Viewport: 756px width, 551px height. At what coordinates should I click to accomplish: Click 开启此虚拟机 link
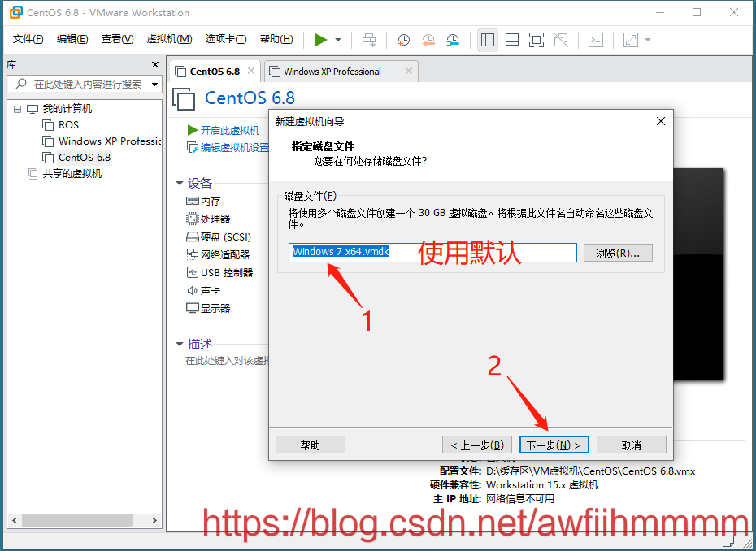click(x=229, y=131)
